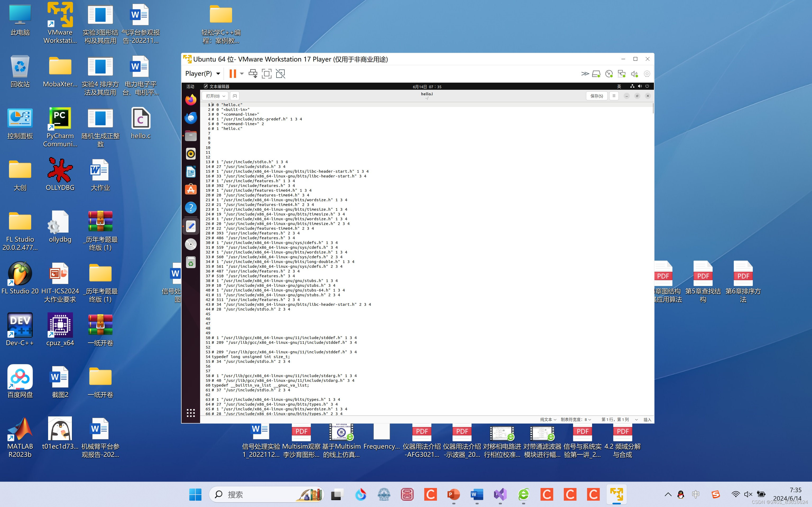Toggle VM CD/DVD drive connection
The width and height of the screenshot is (812, 507).
coord(609,74)
